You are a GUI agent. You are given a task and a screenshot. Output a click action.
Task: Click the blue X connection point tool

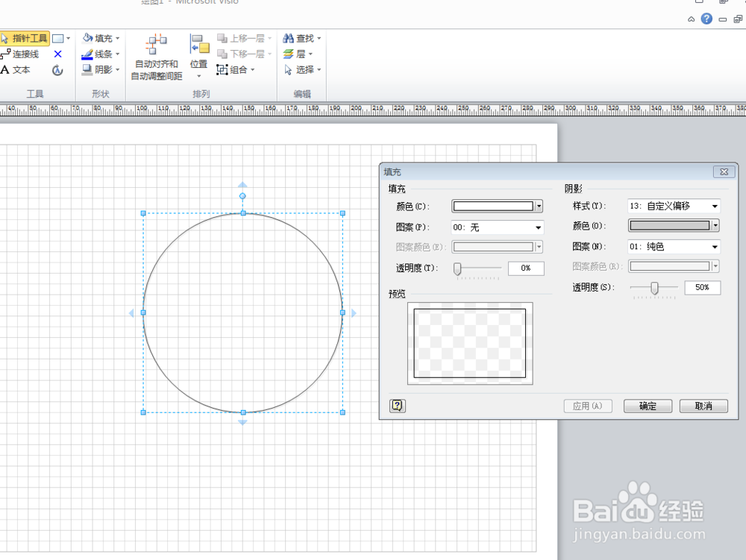tap(57, 54)
